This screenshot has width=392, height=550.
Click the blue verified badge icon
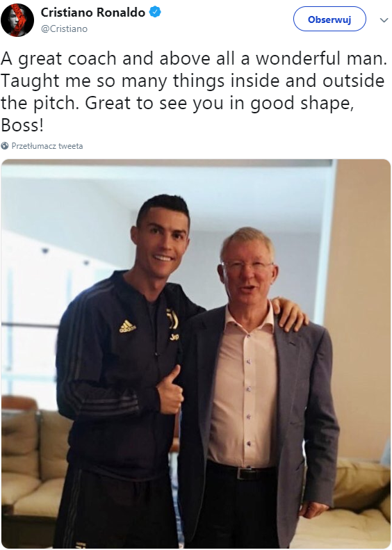[x=155, y=13]
